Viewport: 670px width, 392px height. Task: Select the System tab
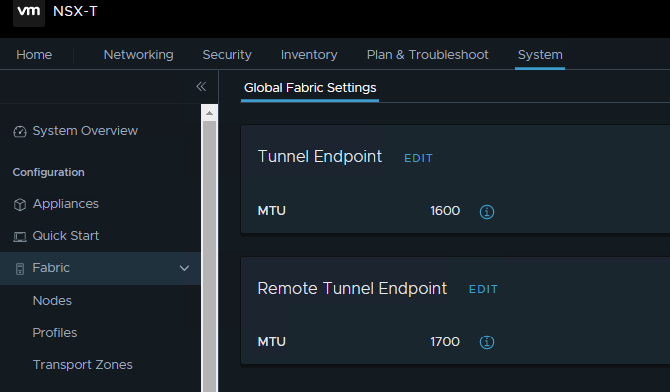coord(540,55)
